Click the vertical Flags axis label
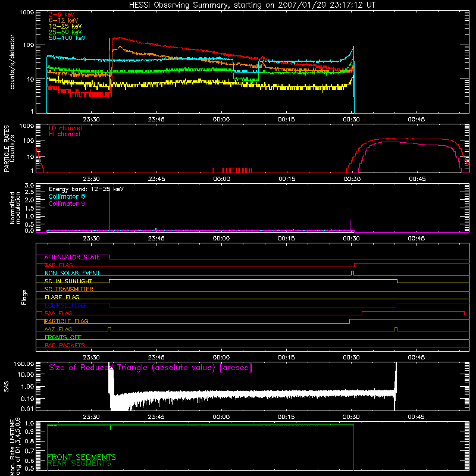 [x=24, y=297]
